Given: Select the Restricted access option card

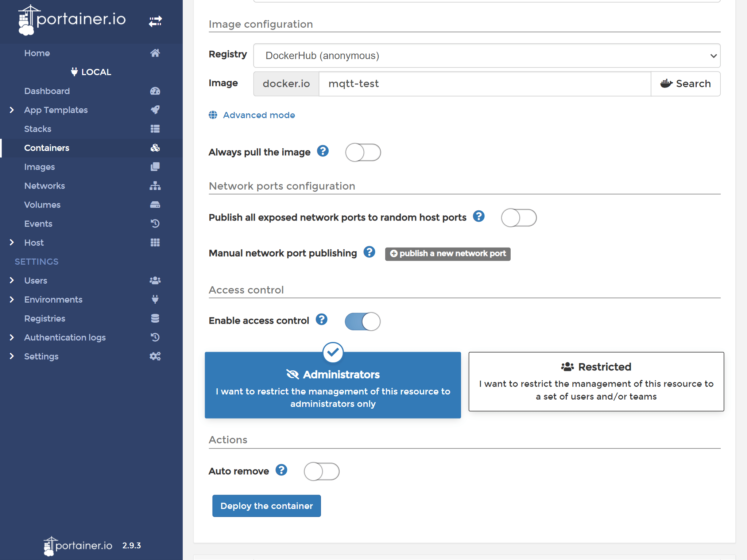Looking at the screenshot, I should 596,381.
